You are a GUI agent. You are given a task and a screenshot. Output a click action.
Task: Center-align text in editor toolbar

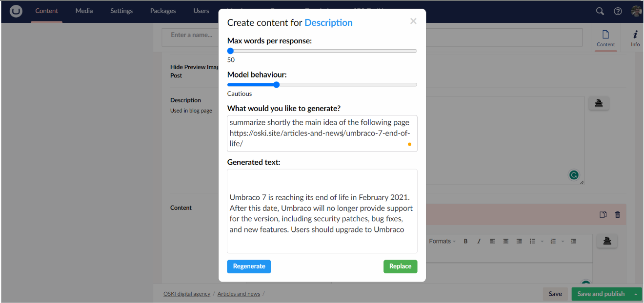[506, 241]
